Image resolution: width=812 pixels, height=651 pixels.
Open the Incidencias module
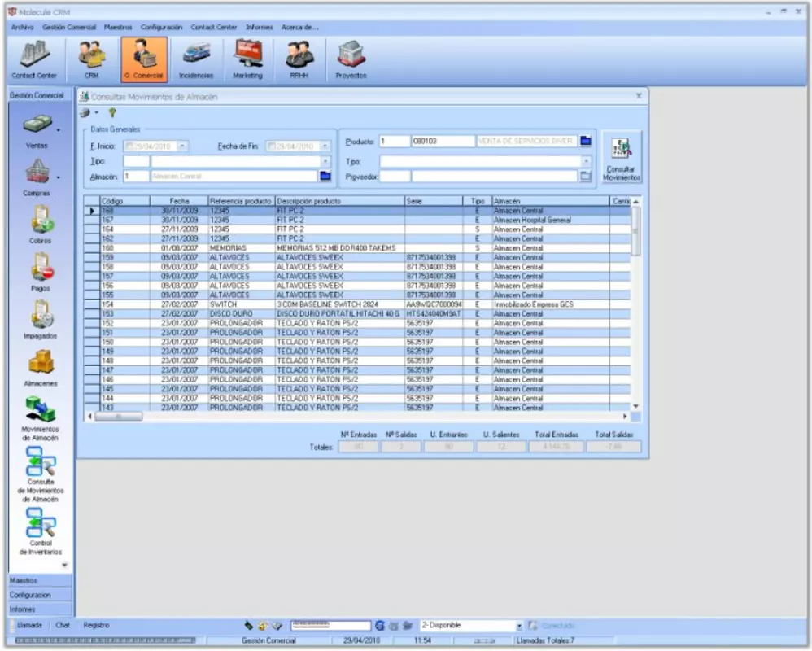pos(196,59)
